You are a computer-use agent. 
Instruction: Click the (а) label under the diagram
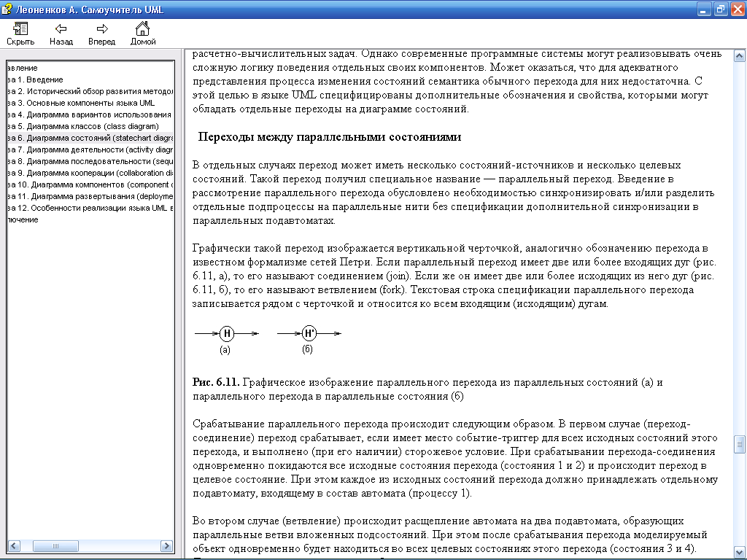click(x=225, y=349)
